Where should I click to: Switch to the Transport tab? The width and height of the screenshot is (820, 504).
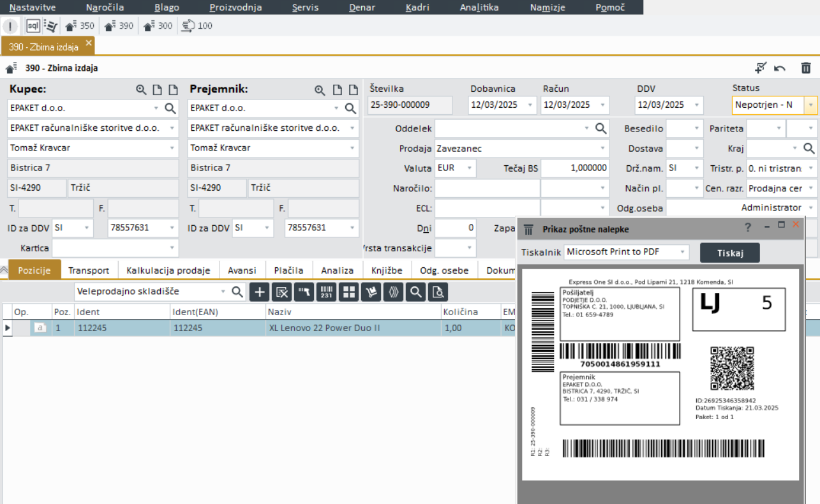(x=89, y=270)
